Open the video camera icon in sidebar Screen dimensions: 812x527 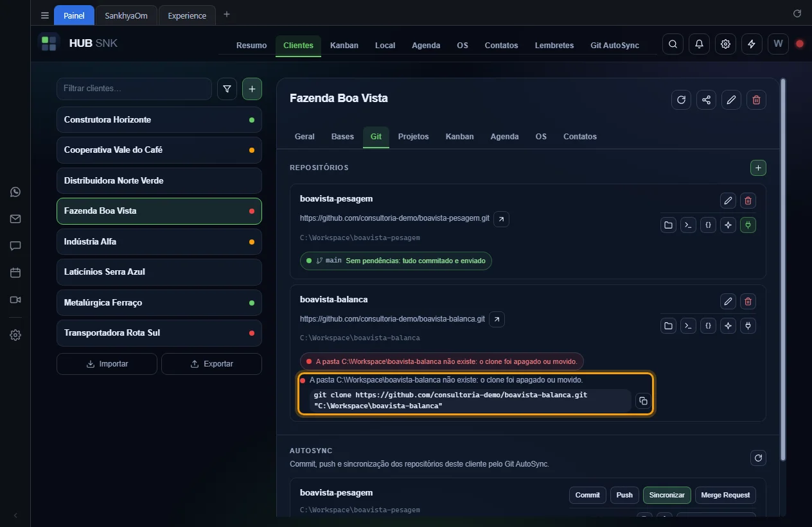(15, 300)
